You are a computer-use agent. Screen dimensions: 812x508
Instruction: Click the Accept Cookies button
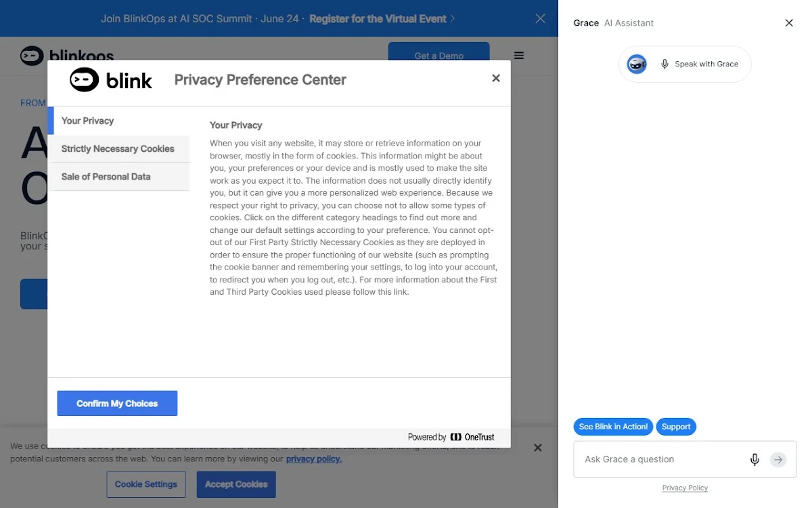point(236,484)
